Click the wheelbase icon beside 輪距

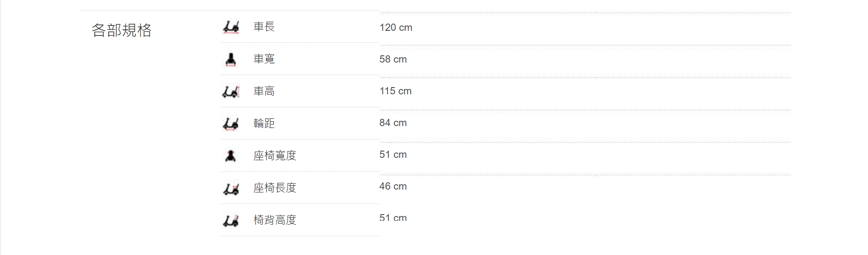pos(231,124)
